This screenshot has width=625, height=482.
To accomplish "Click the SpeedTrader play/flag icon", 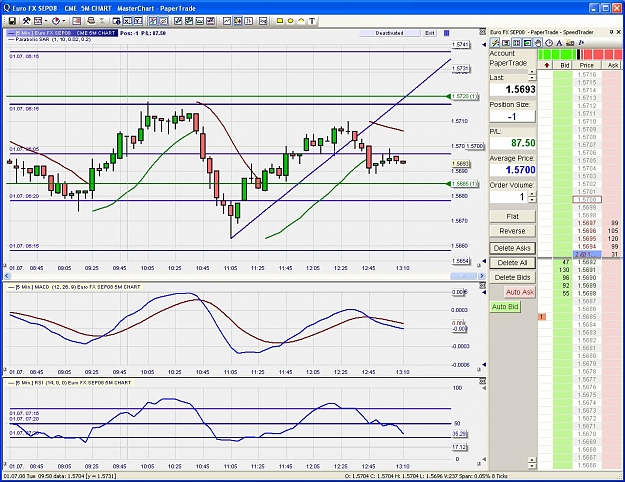I will click(506, 43).
